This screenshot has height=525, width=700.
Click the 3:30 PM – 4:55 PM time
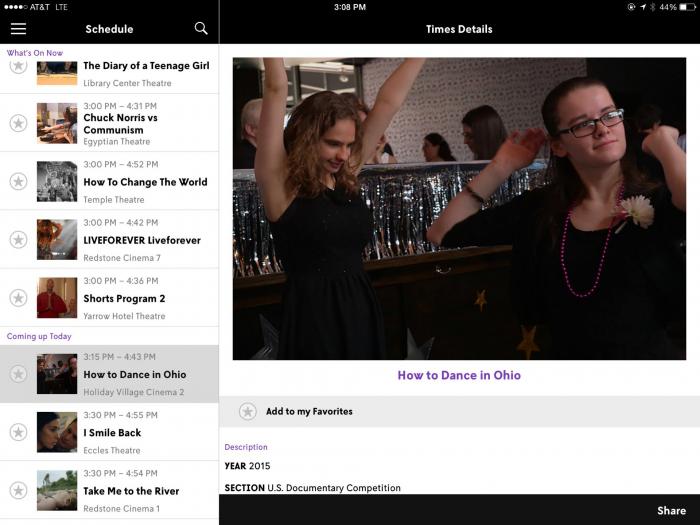pos(121,415)
